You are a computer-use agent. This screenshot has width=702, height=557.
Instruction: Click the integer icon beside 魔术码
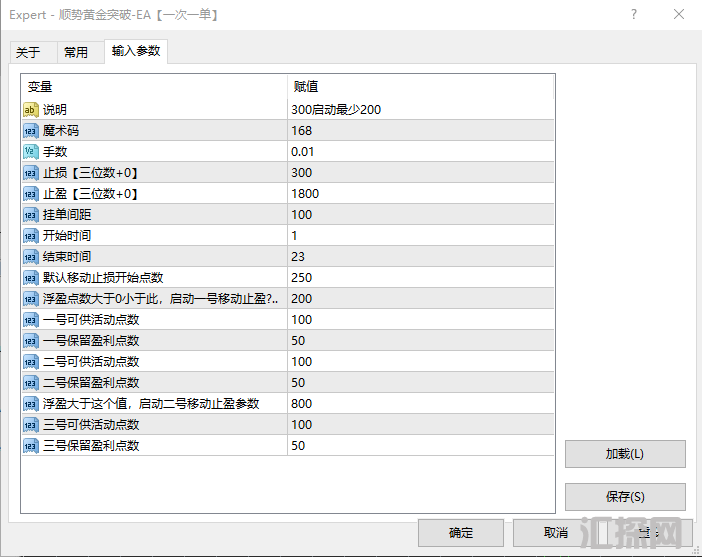click(x=31, y=131)
